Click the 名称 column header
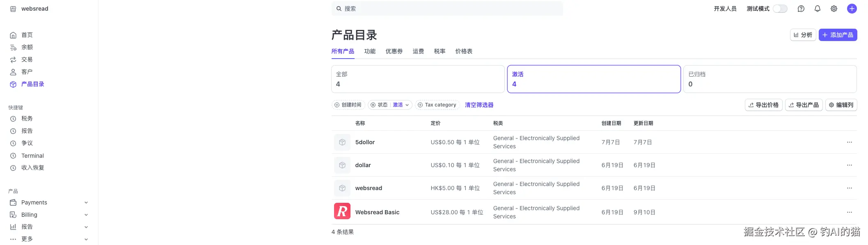The width and height of the screenshot is (868, 245). pyautogui.click(x=360, y=123)
